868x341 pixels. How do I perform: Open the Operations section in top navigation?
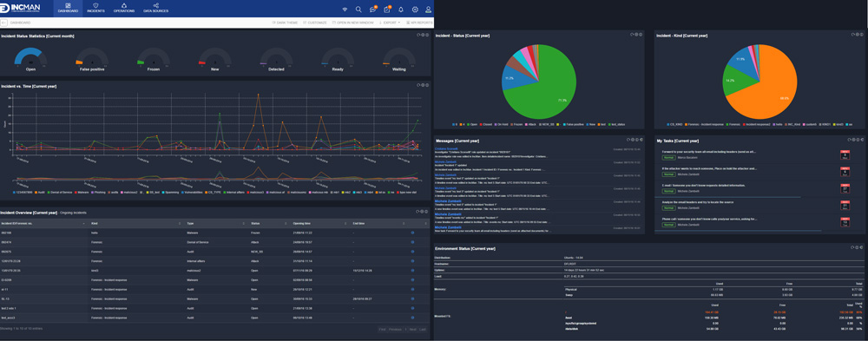click(x=123, y=8)
